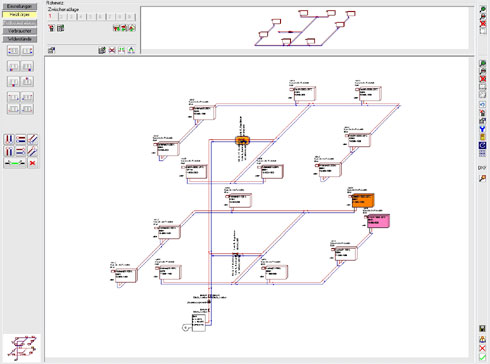Switch to clipboard slot 9
This screenshot has width=490, height=364.
tap(130, 17)
